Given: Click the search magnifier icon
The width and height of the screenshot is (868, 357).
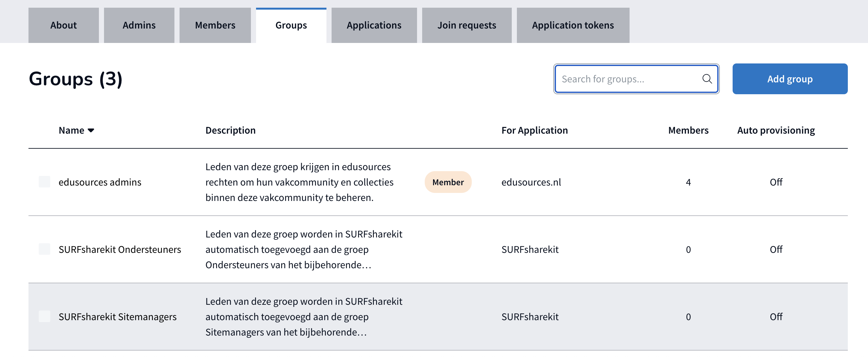Looking at the screenshot, I should (707, 79).
